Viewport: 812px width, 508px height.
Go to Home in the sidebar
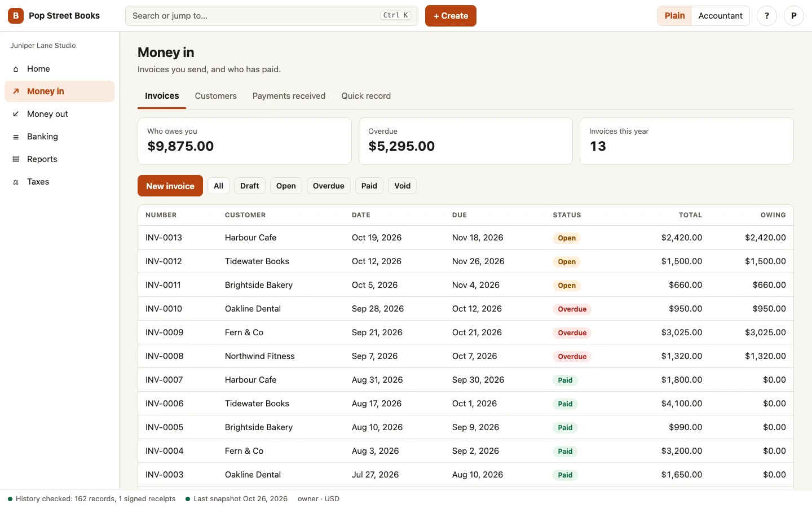click(x=60, y=69)
